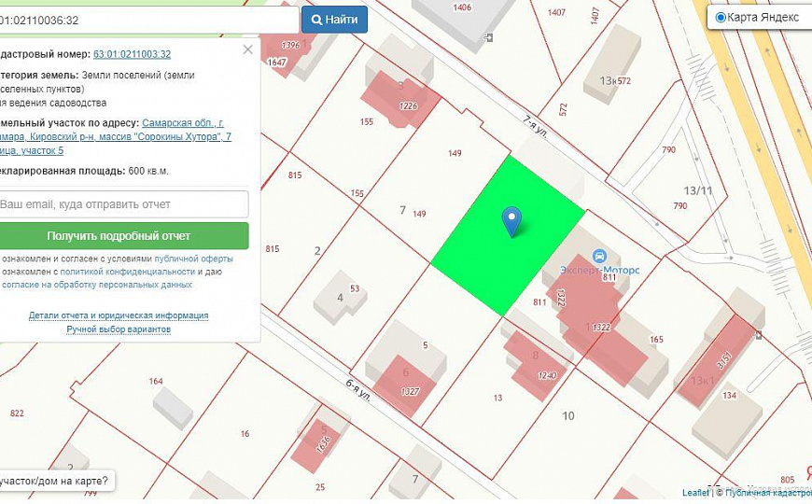Click the magnifier icon in Найти button
This screenshot has width=812, height=504.
pos(316,20)
